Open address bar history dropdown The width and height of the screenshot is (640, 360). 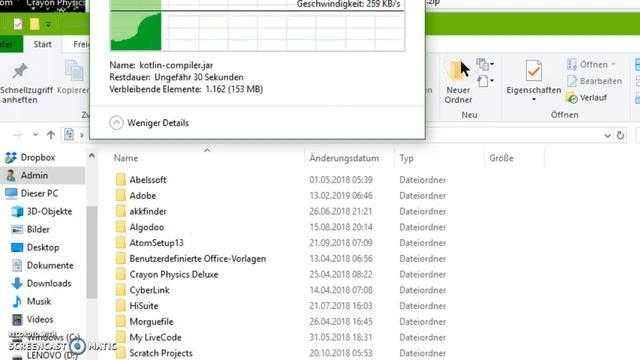[607, 135]
